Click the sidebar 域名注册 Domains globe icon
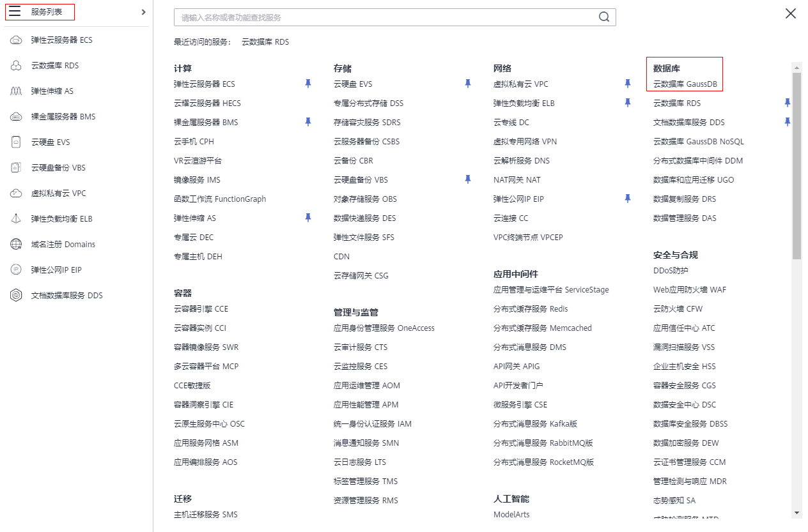The height and width of the screenshot is (532, 808). 17,244
